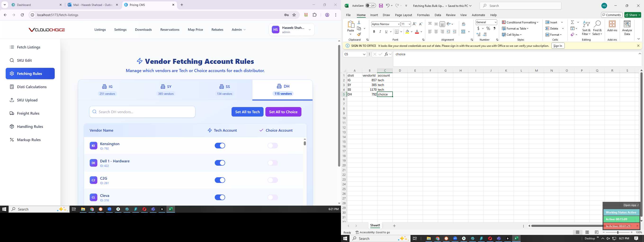Click the Decrease Font Size icon

(x=420, y=24)
